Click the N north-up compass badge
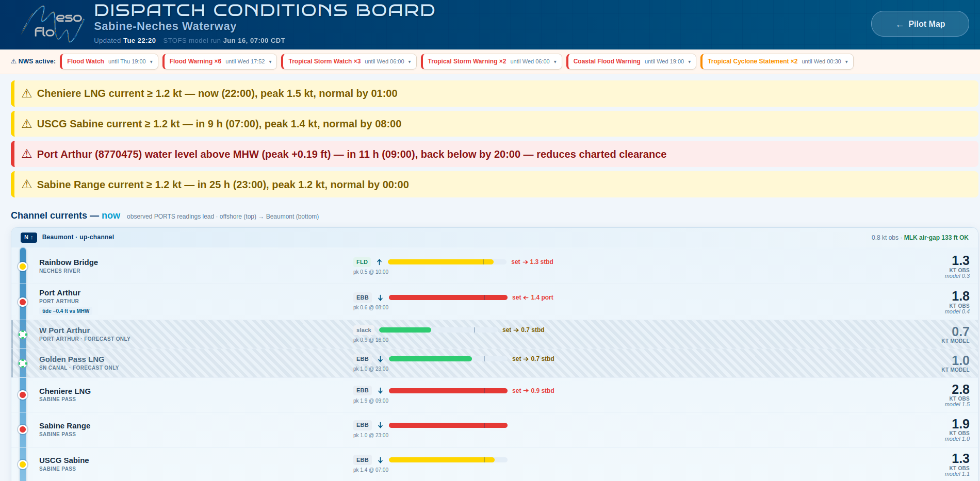Screen dimensions: 980x481 pyautogui.click(x=29, y=237)
